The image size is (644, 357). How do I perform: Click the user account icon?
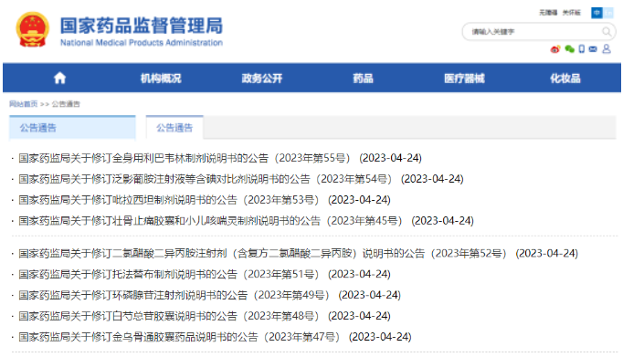pyautogui.click(x=607, y=49)
